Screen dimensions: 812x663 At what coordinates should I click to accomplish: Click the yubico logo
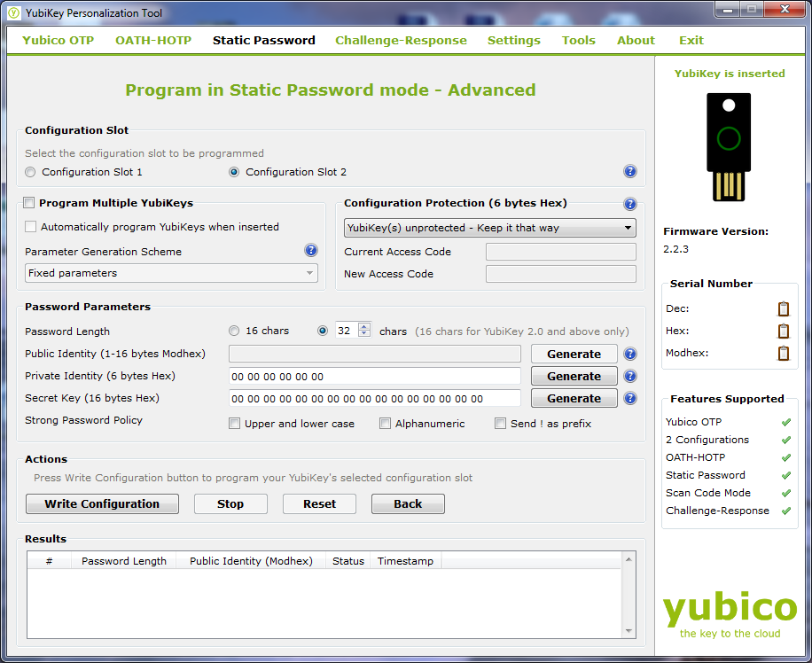(730, 615)
